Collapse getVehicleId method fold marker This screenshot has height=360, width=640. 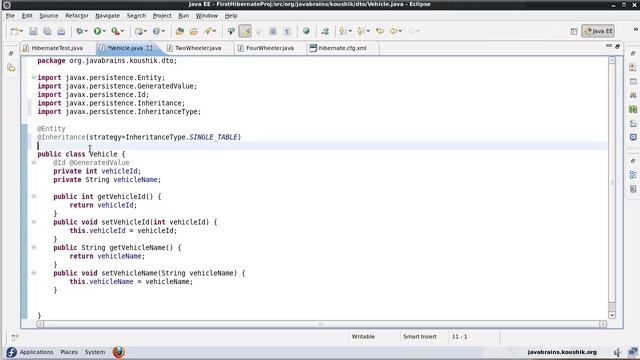[34, 196]
